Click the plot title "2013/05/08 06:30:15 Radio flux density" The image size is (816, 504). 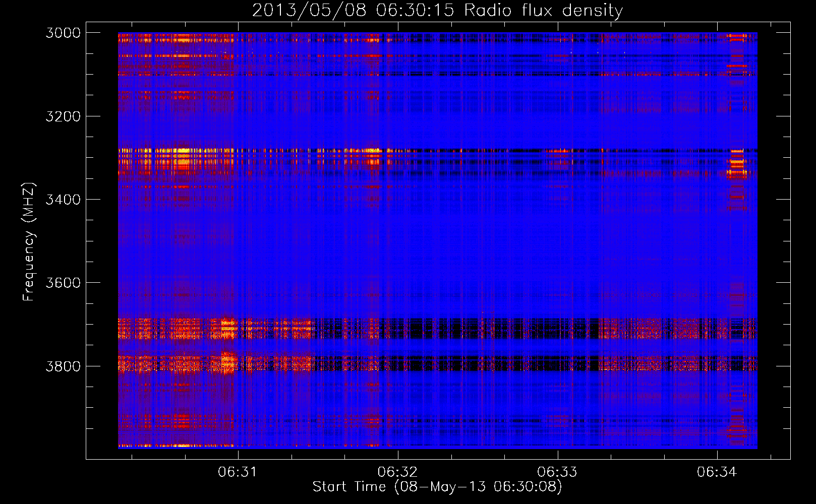pos(437,11)
